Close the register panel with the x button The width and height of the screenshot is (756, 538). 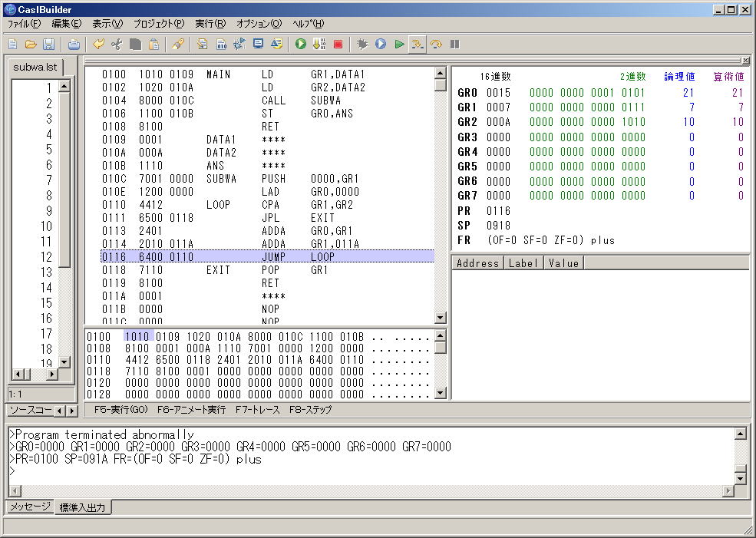[x=745, y=60]
